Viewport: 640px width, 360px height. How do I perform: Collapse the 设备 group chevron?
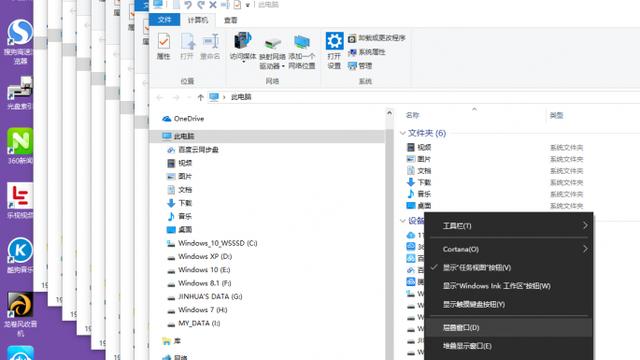point(403,221)
